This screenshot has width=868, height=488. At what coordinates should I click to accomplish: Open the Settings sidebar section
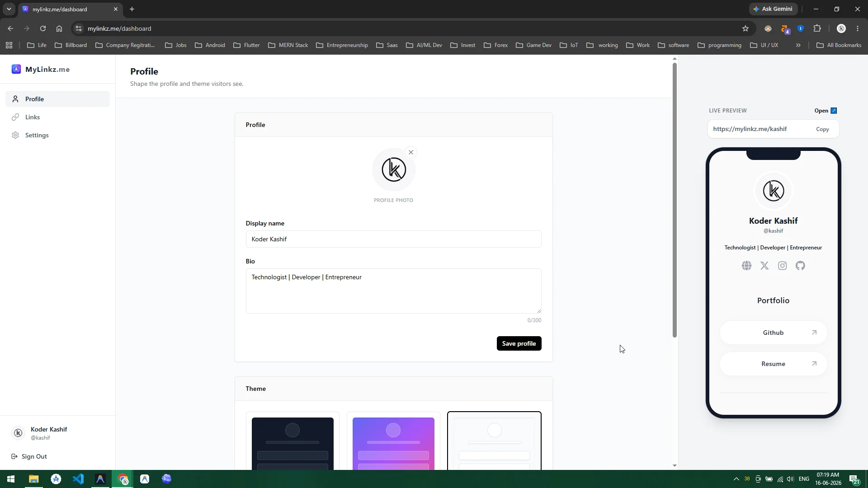58,135
